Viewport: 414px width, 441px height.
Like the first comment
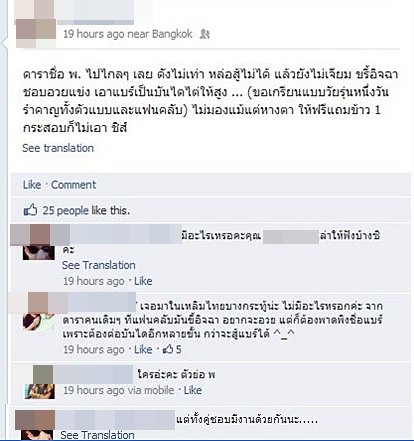click(x=143, y=281)
